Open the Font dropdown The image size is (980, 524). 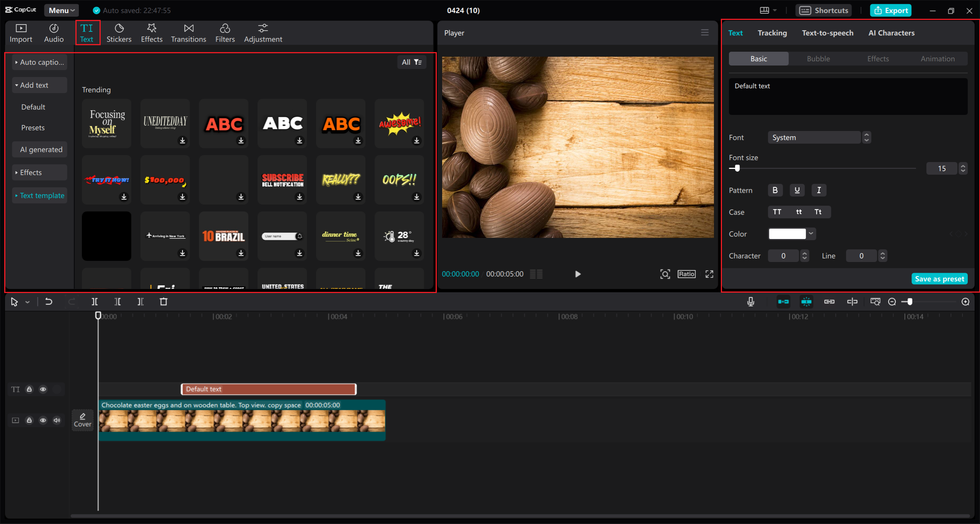pos(814,137)
